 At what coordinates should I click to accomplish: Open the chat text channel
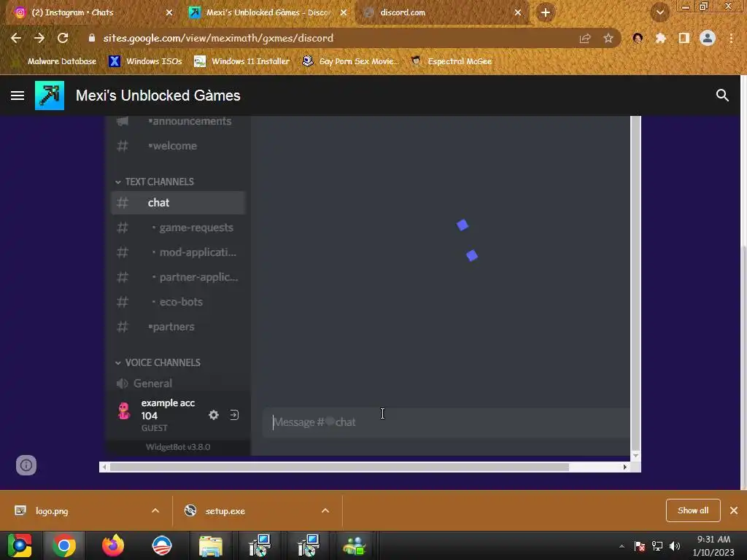[178, 203]
